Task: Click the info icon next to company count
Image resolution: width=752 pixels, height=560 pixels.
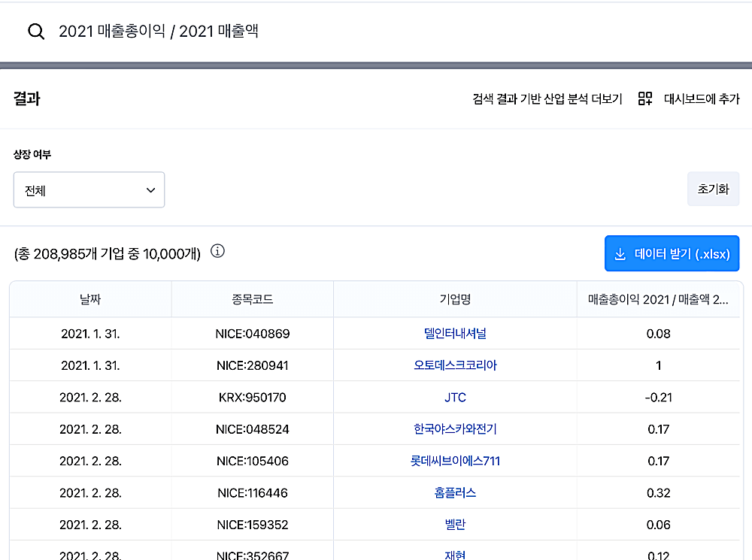Action: [x=217, y=252]
